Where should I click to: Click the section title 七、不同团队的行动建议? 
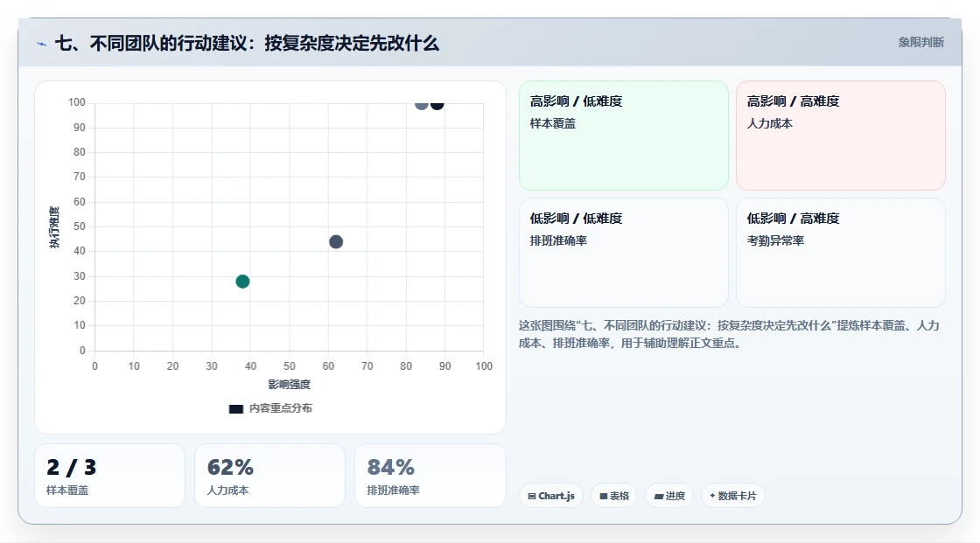[247, 43]
